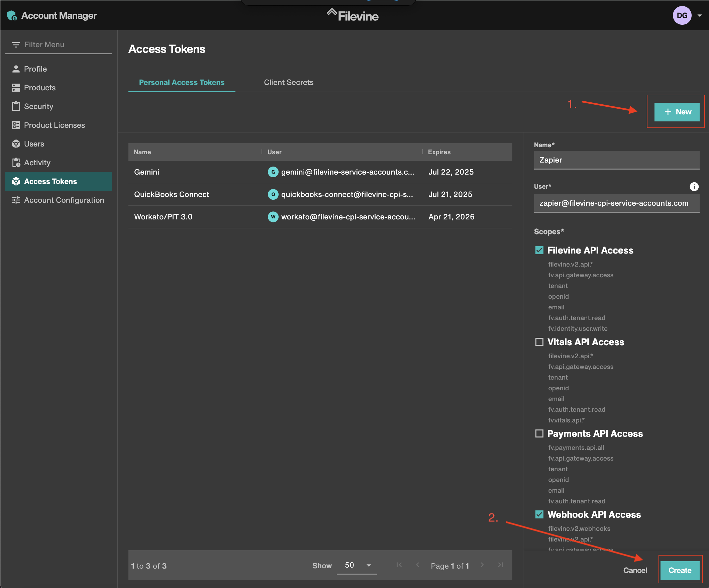Screen dimensions: 709x588
Task: Click the QuickBooks user avatar icon
Action: 273,195
